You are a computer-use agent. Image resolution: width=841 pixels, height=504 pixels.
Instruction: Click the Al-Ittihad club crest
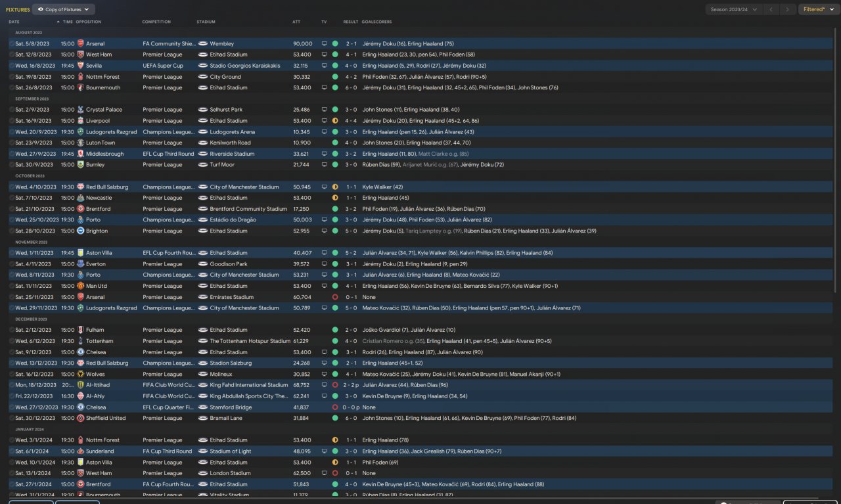pos(81,385)
